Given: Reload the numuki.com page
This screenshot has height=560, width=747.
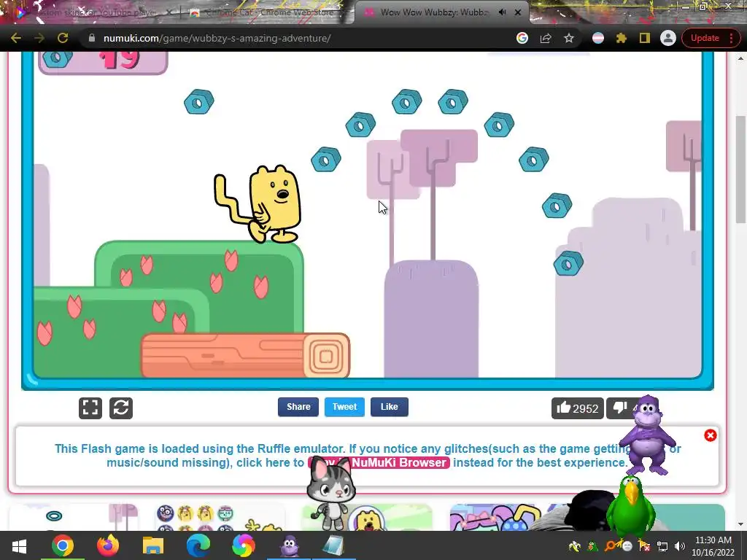Looking at the screenshot, I should [63, 38].
